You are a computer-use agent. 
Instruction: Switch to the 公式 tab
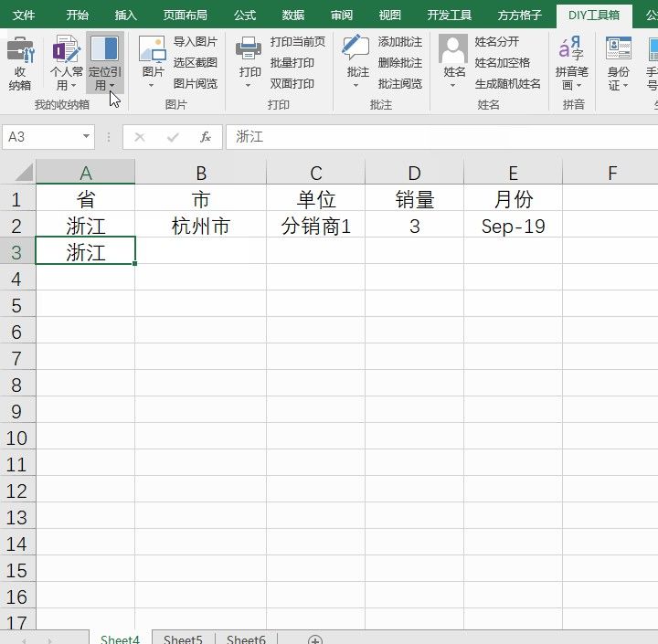click(x=245, y=16)
